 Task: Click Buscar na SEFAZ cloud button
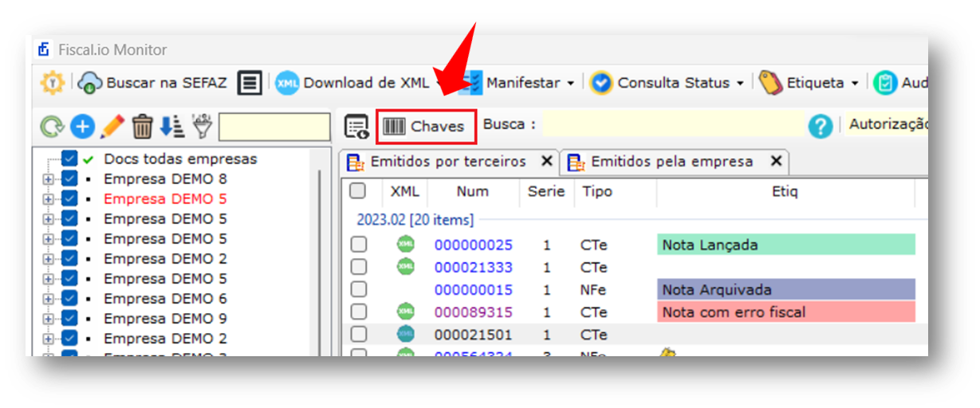(154, 83)
